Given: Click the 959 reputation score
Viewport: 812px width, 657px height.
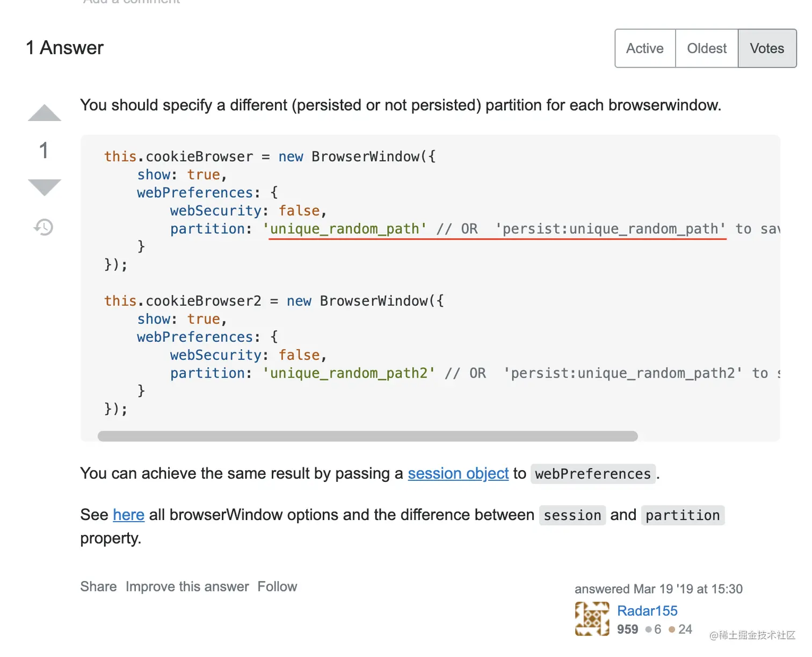Looking at the screenshot, I should (627, 629).
